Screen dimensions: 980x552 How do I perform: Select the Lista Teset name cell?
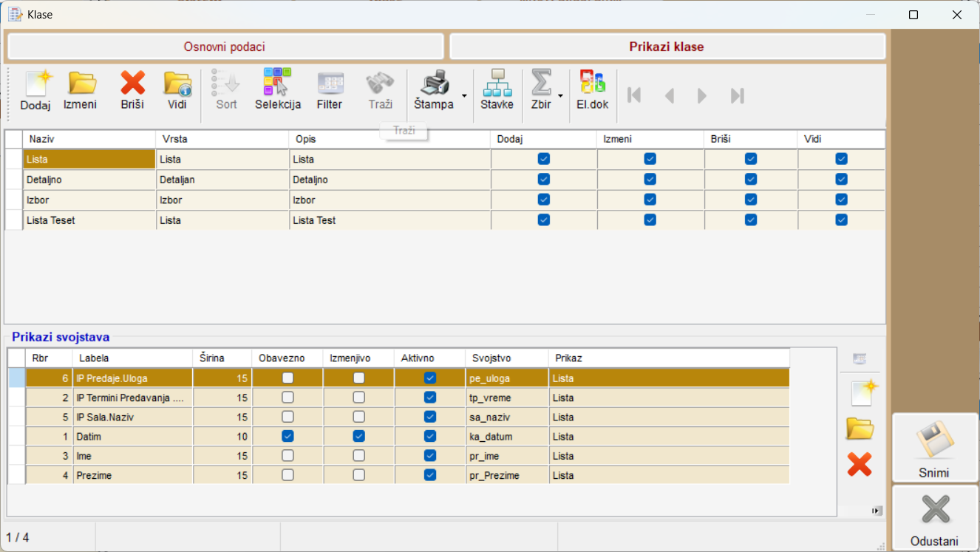pyautogui.click(x=89, y=220)
